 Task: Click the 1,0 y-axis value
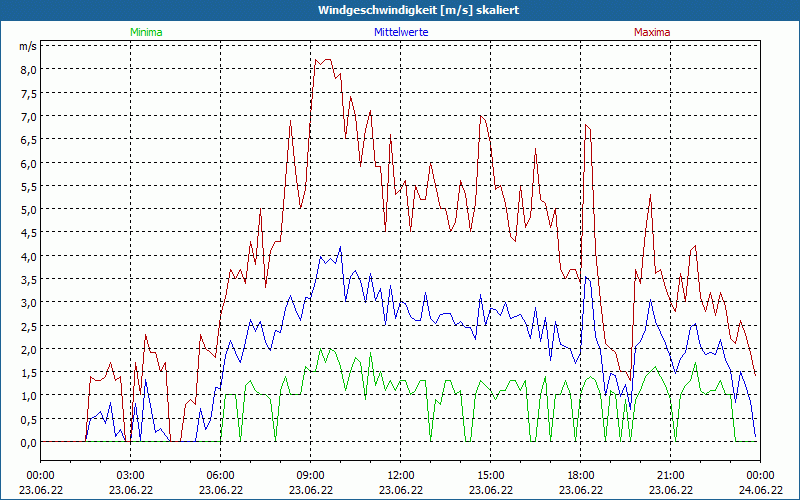coord(28,396)
